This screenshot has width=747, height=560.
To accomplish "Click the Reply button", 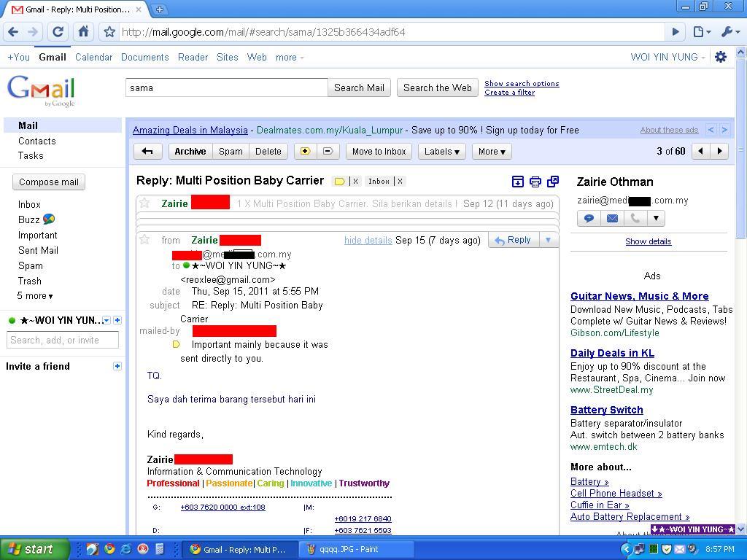I will tap(514, 239).
